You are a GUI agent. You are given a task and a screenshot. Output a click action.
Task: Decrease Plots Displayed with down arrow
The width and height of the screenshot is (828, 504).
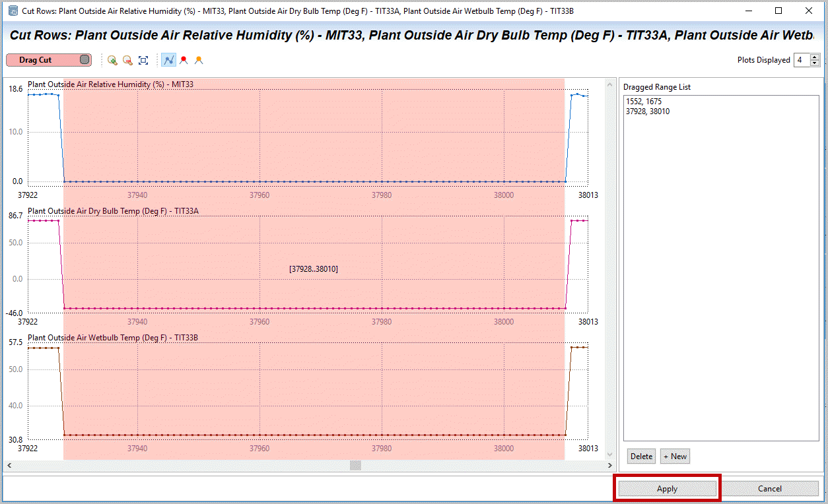815,63
